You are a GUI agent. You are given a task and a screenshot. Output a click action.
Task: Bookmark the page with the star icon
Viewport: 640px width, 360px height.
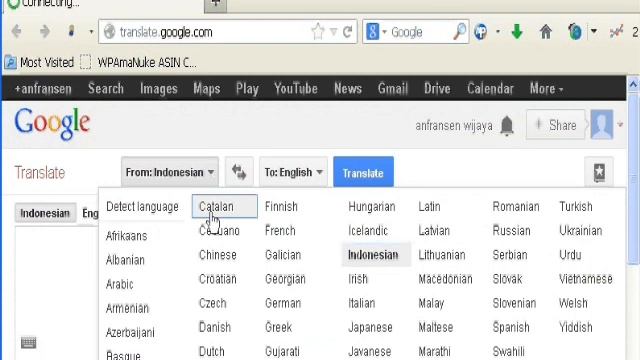pyautogui.click(x=318, y=31)
